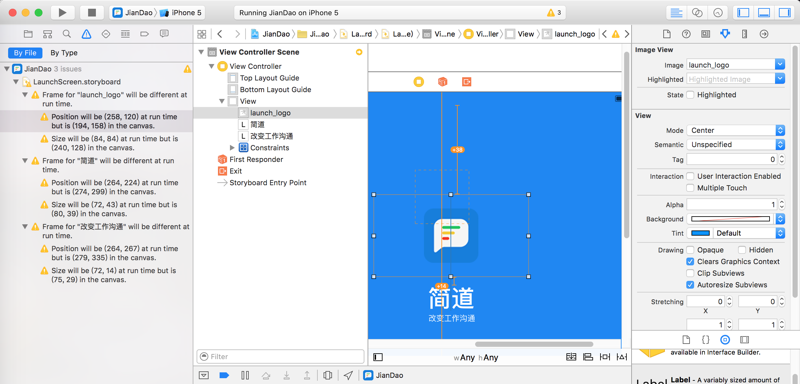Collapse the View item in outline
The width and height of the screenshot is (800, 384).
point(222,101)
